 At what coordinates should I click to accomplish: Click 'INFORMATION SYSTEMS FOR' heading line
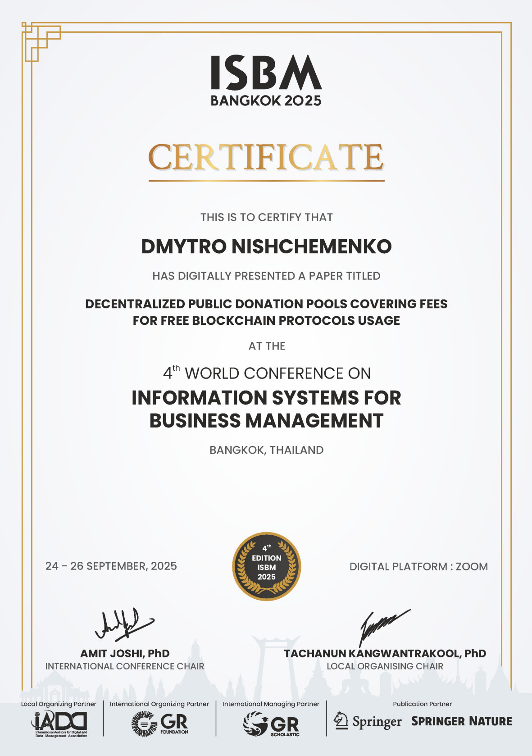pyautogui.click(x=266, y=398)
